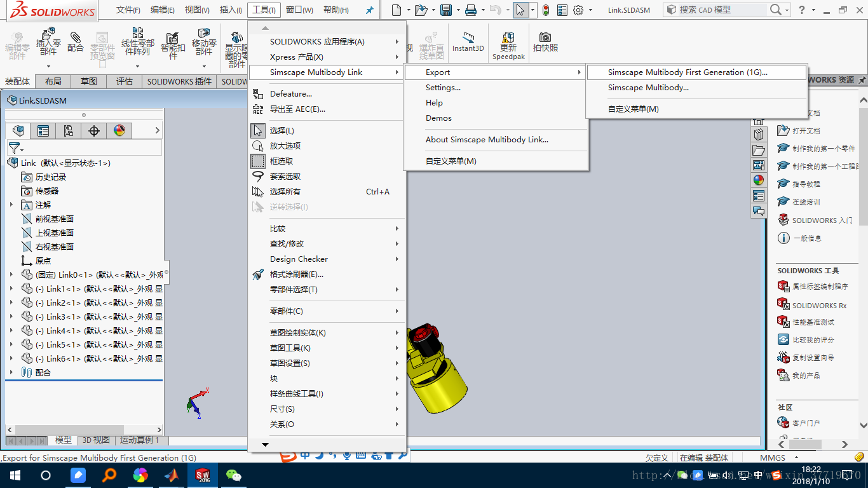Open the 打开文档 resource link
Viewport: 868px width, 488px height.
(806, 131)
